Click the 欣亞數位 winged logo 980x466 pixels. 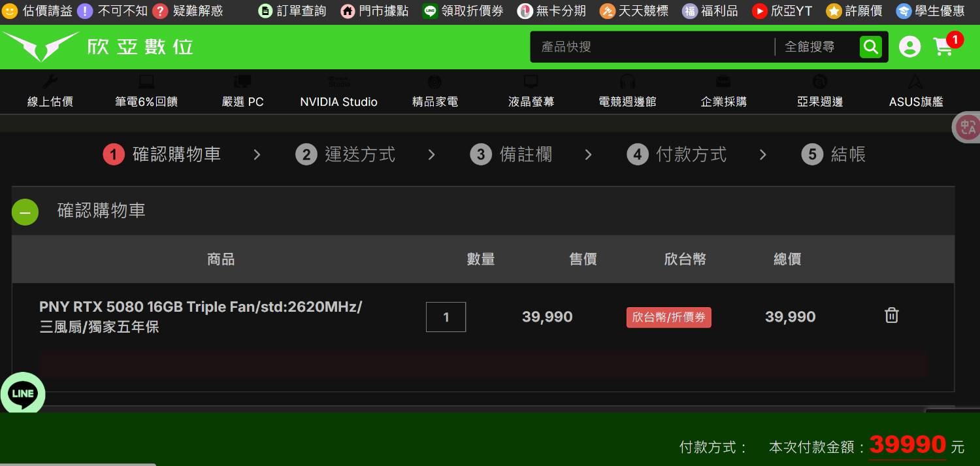click(41, 46)
